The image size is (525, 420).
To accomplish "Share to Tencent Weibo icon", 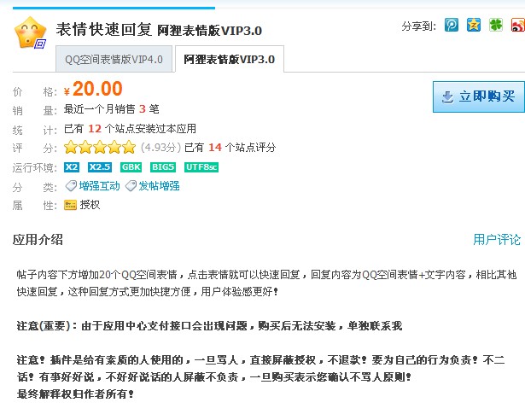I will point(452,26).
